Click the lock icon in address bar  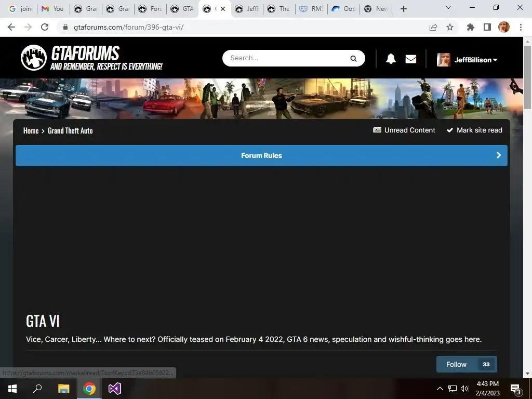[65, 27]
